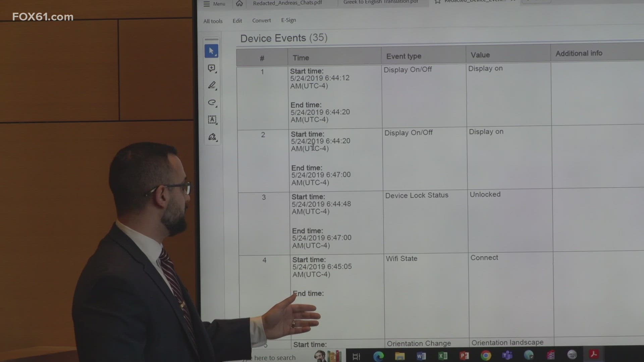This screenshot has height=362, width=644.
Task: Select the Edit menu item
Action: 237,20
